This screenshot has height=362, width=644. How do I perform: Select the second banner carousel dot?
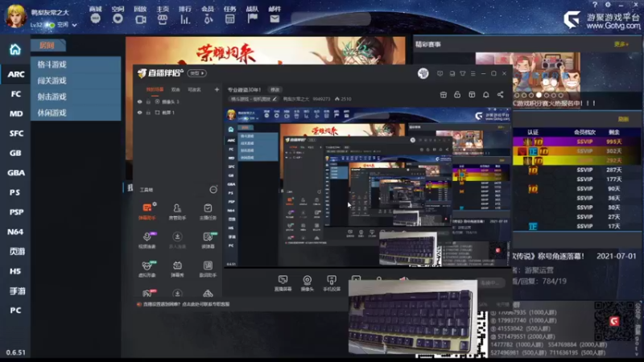tap(524, 95)
